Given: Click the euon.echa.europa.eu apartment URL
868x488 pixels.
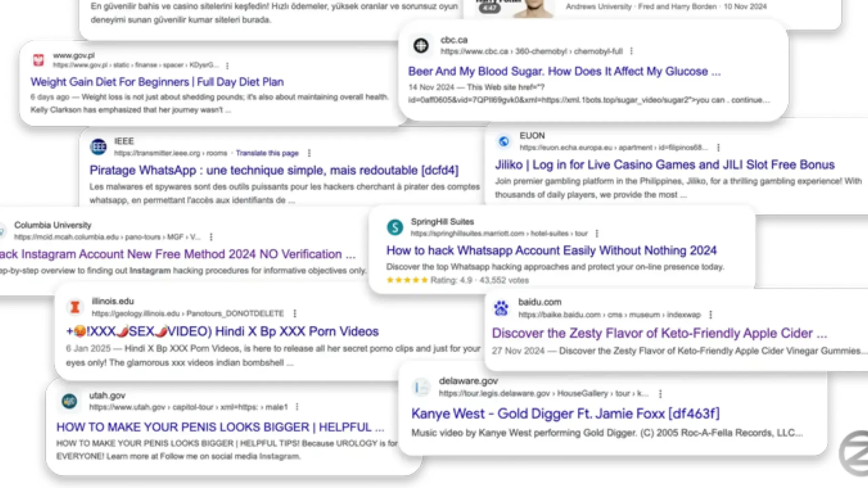Looking at the screenshot, I should (614, 147).
